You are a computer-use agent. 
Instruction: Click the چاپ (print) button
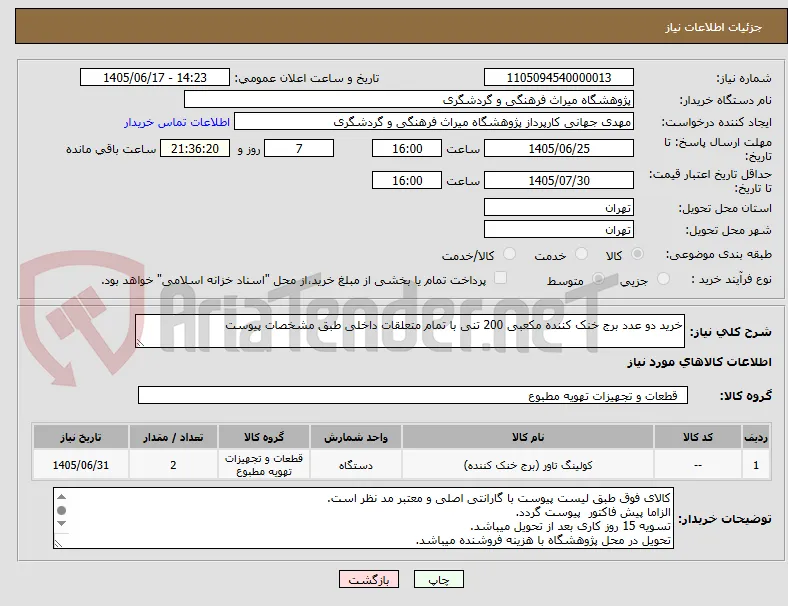point(439,579)
